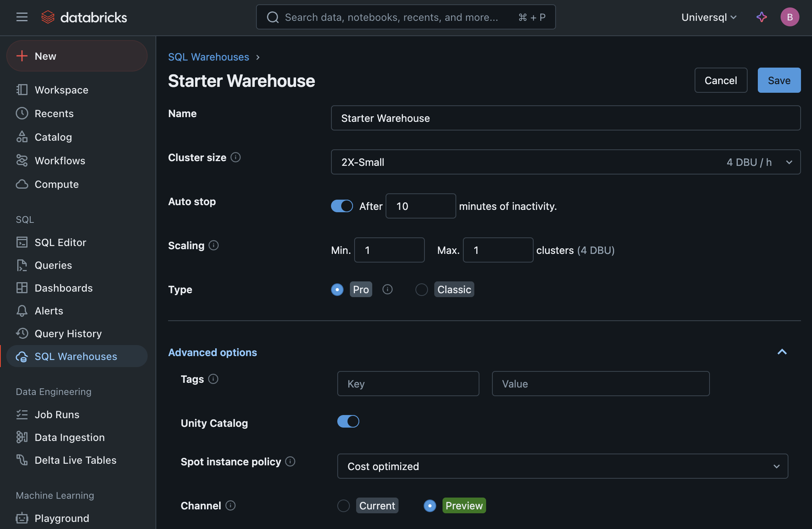Viewport: 812px width, 529px height.
Task: Click the Catalog shapes icon
Action: coord(22,137)
